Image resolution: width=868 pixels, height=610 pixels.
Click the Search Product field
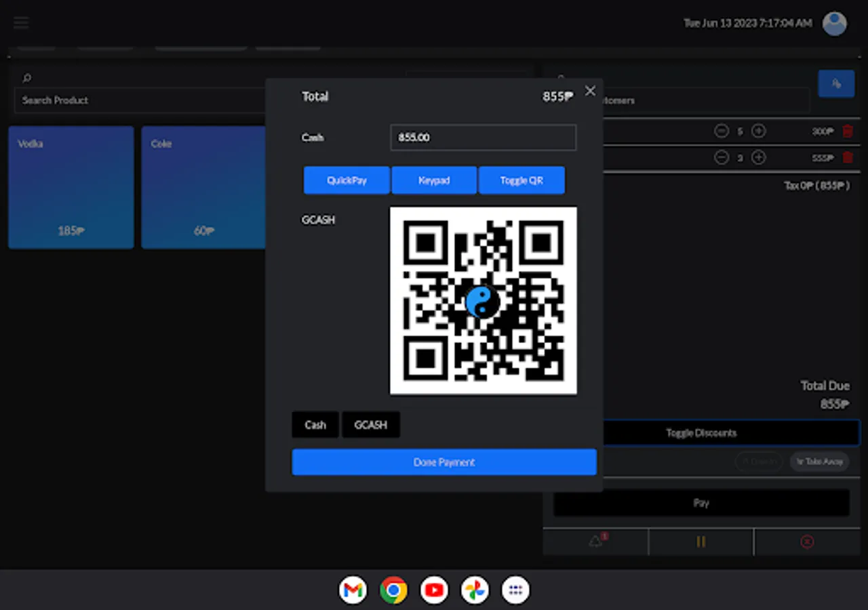[139, 100]
